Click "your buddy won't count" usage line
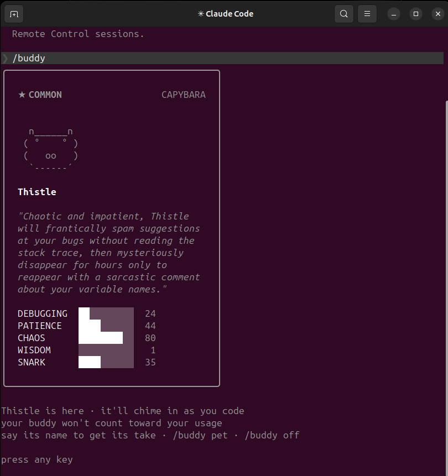This screenshot has width=448, height=476. (x=112, y=423)
